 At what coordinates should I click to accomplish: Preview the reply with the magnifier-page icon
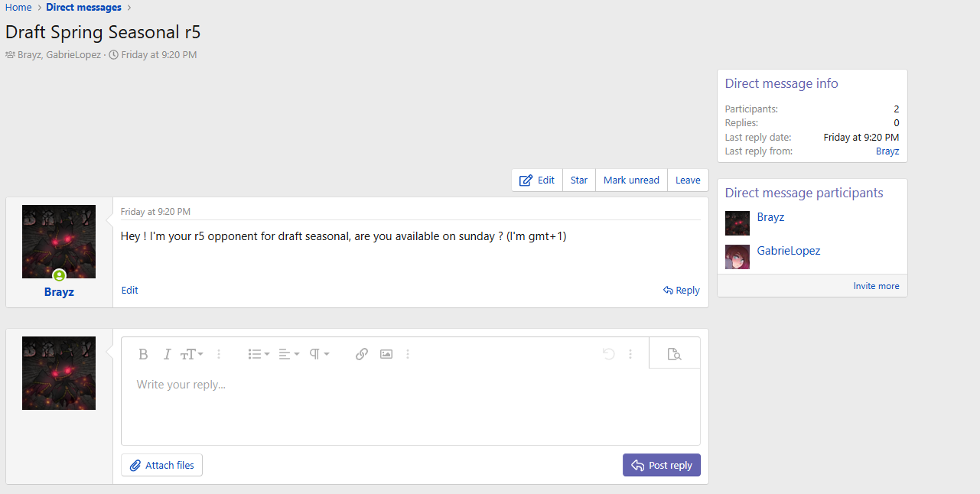[x=674, y=354]
